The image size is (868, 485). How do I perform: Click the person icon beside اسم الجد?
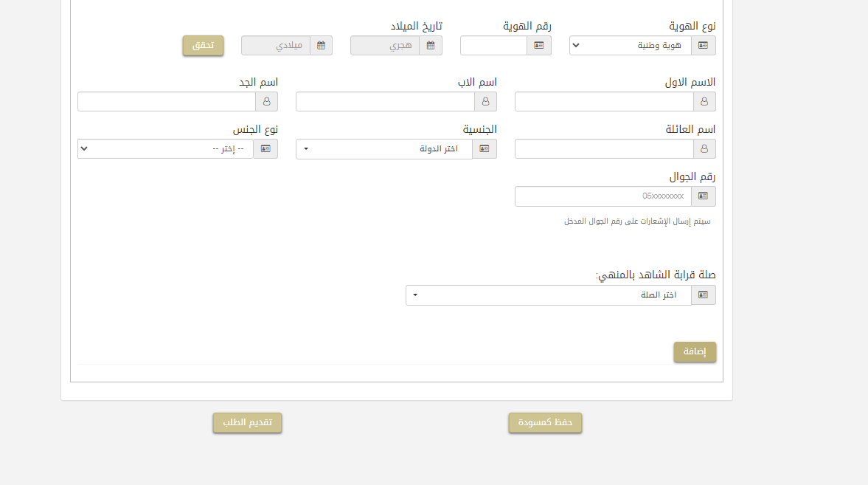pyautogui.click(x=267, y=102)
